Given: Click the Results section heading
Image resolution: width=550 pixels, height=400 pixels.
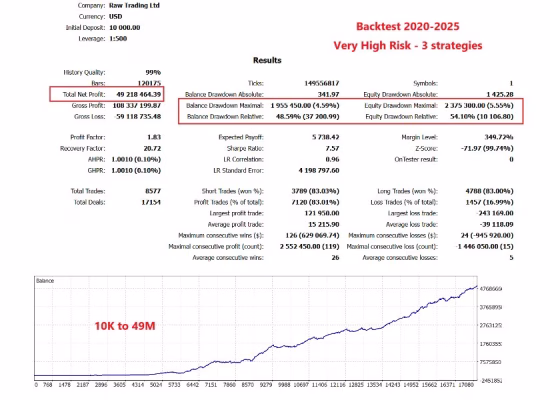Looking at the screenshot, I should click(x=267, y=60).
